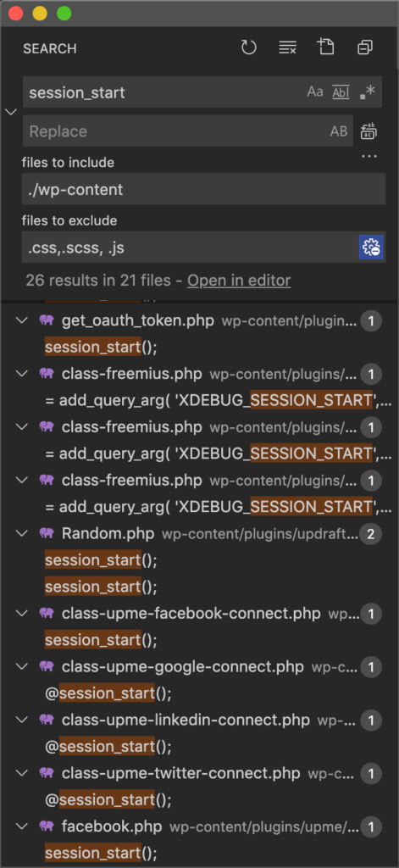This screenshot has width=399, height=868.
Task: Click Replace All icon
Action: pos(369,131)
